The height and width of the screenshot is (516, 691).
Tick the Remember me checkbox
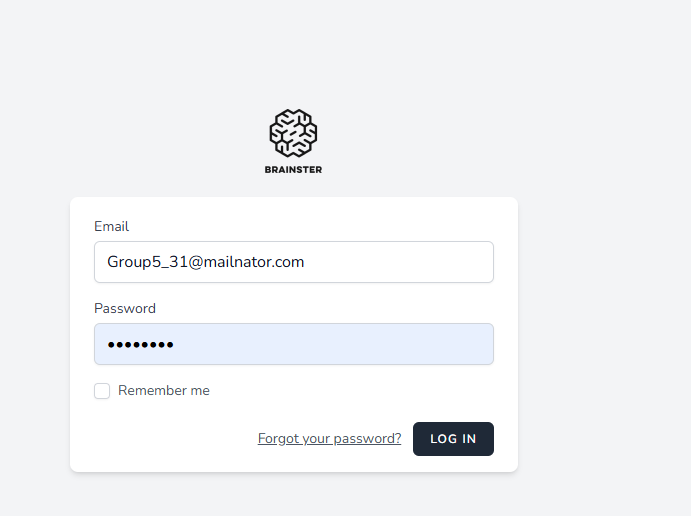pyautogui.click(x=102, y=391)
